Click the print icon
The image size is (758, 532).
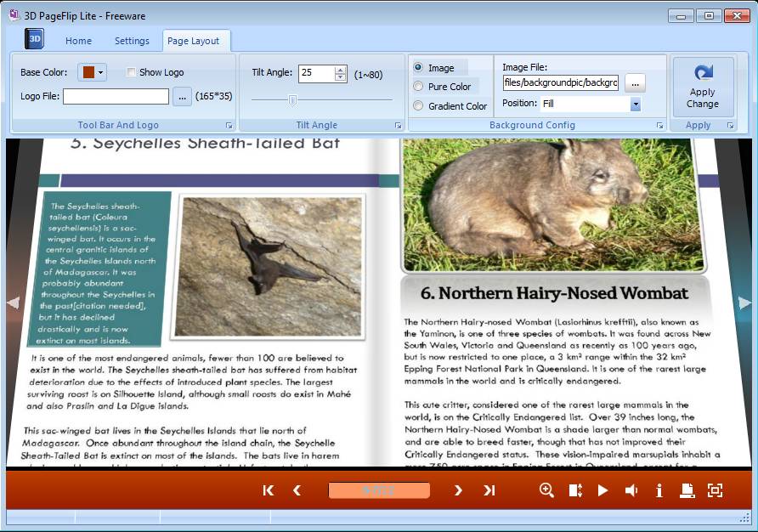[x=687, y=490]
